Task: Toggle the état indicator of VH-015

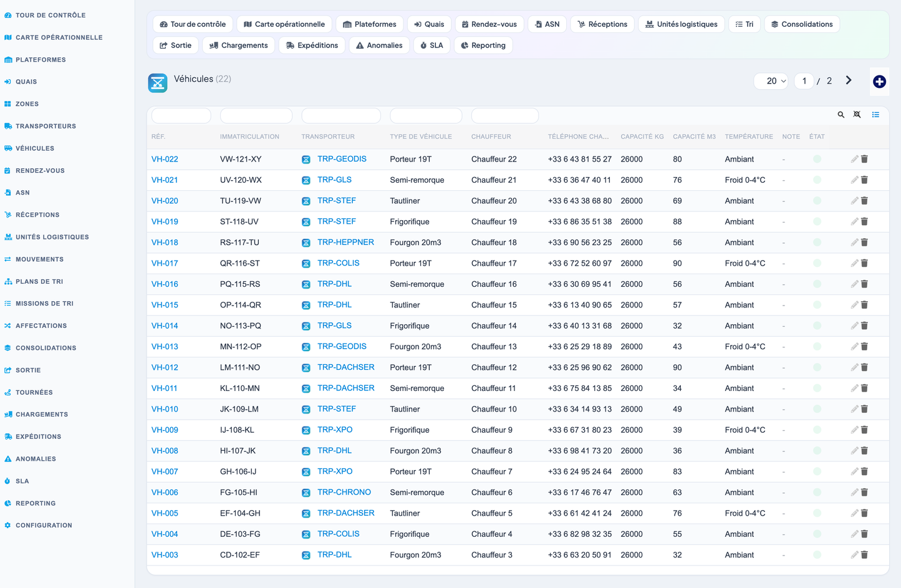Action: click(x=817, y=305)
